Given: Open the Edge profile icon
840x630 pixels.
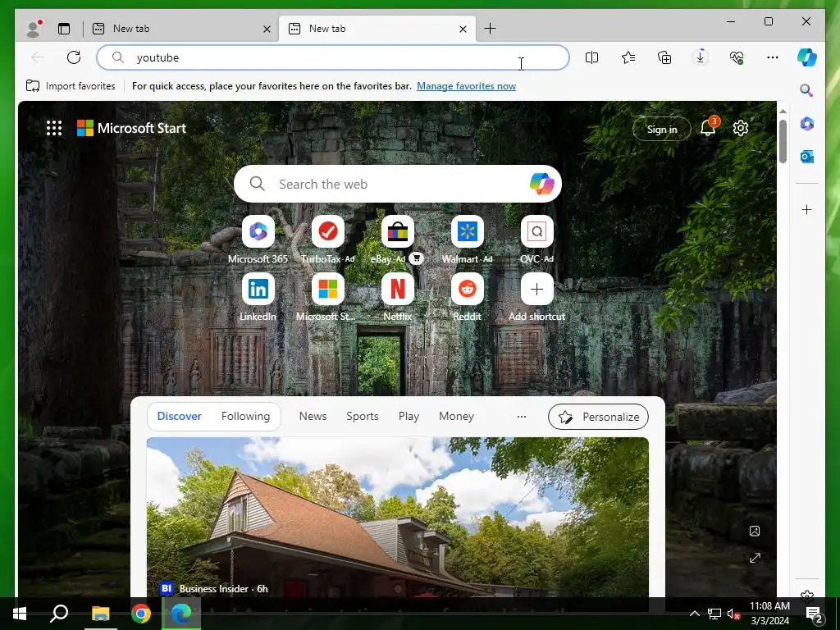Looking at the screenshot, I should [x=34, y=29].
